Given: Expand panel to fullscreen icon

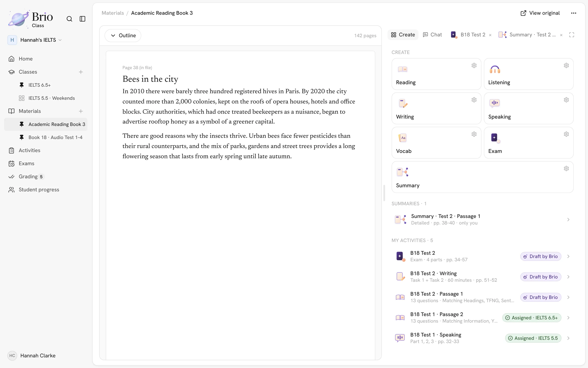Looking at the screenshot, I should pos(572,35).
